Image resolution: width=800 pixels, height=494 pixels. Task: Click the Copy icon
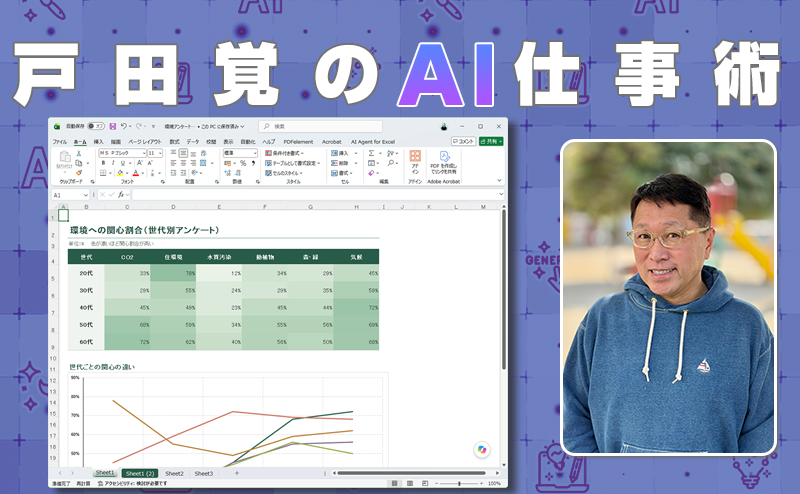pos(79,163)
